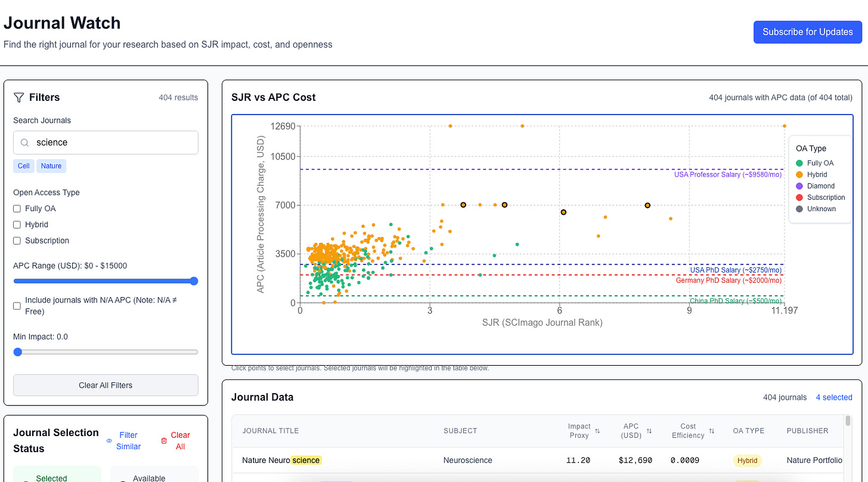Tick the Hybrid open access checkbox
868x482 pixels.
point(17,225)
